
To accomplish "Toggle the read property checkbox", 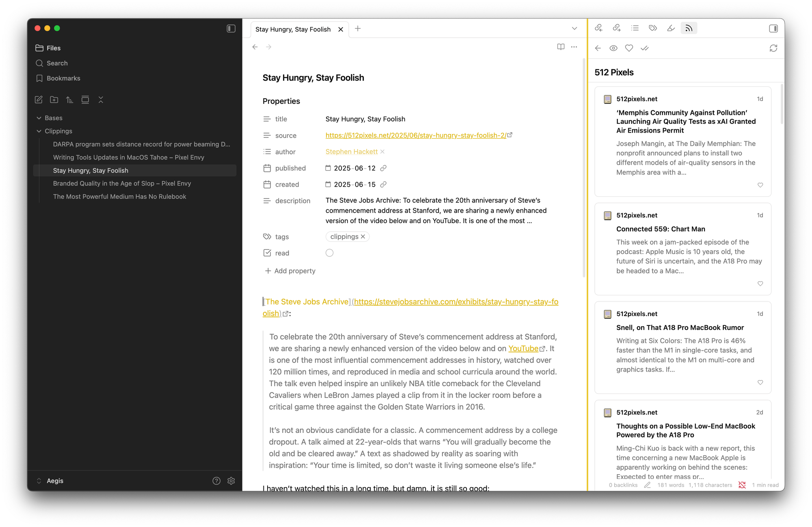I will pyautogui.click(x=329, y=253).
